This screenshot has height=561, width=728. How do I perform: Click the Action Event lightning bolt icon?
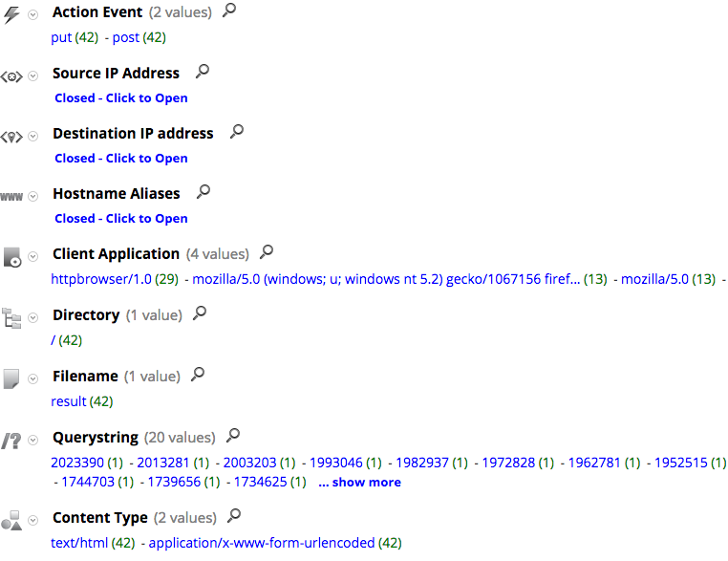[x=11, y=15]
